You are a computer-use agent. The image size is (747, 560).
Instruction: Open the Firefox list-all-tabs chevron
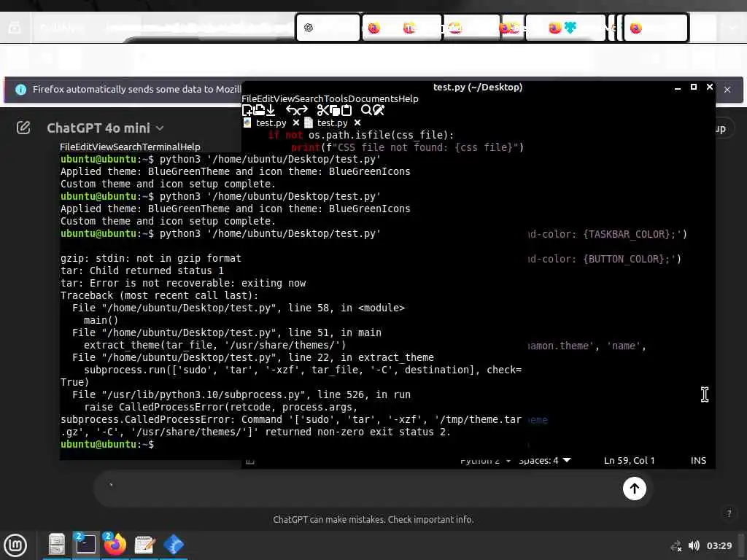(x=732, y=28)
